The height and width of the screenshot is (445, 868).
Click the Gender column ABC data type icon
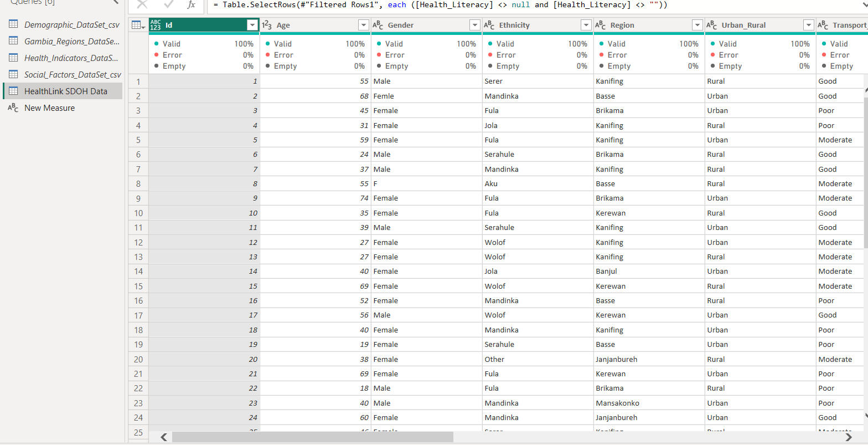[x=378, y=25]
